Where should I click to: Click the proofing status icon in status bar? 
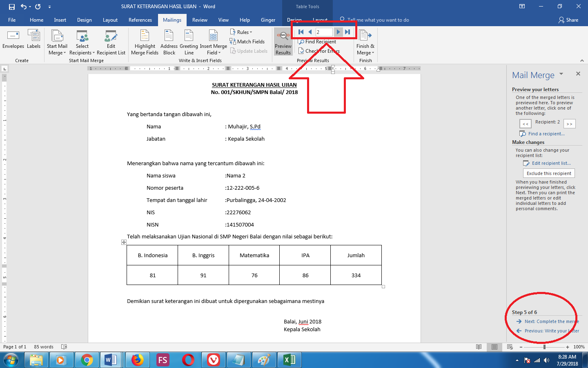click(x=64, y=347)
